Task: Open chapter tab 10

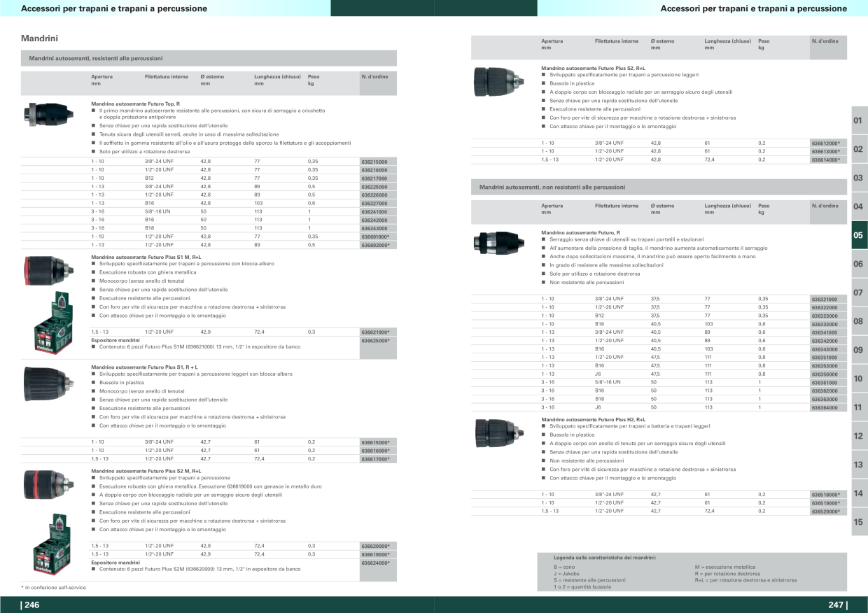Action: point(859,379)
